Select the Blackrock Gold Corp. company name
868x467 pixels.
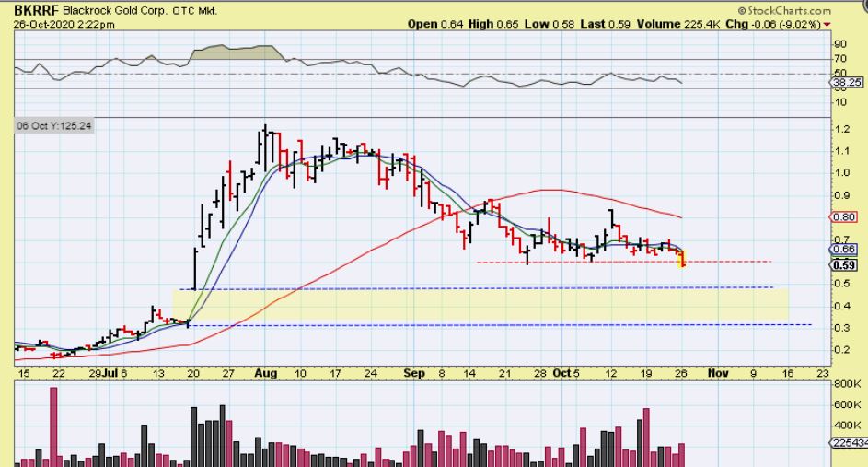point(115,11)
